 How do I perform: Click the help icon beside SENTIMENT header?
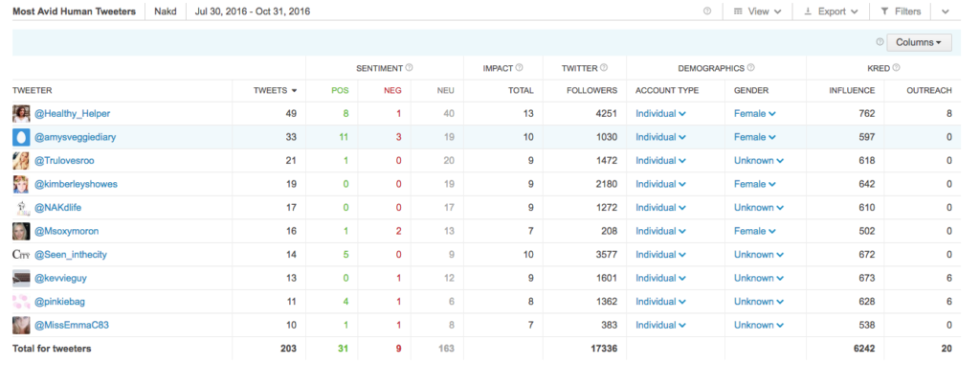[409, 68]
